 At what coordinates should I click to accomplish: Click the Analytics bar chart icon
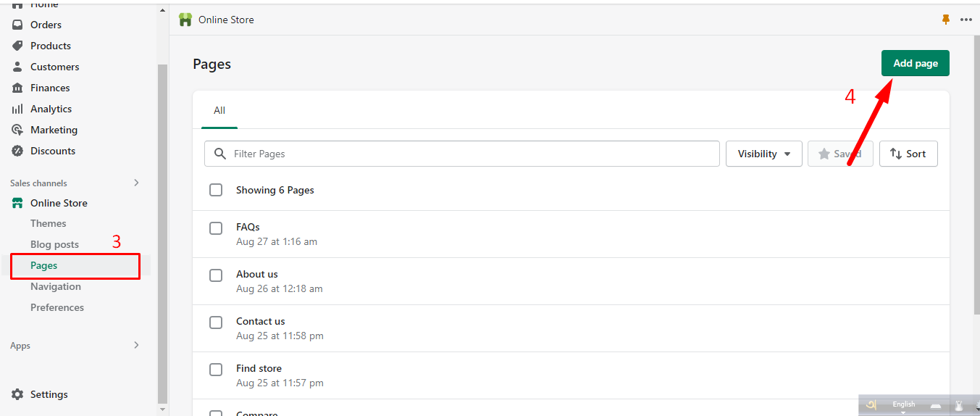17,109
